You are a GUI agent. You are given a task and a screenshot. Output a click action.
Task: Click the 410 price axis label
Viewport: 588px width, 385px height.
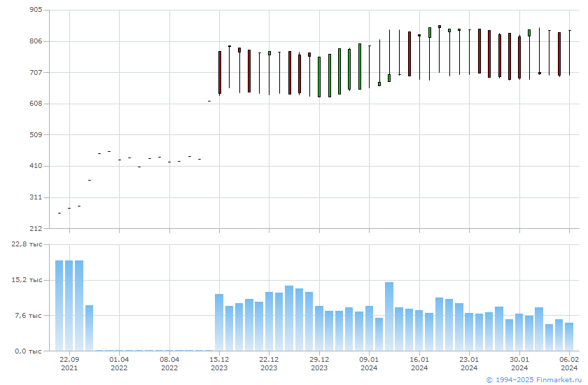tap(36, 166)
